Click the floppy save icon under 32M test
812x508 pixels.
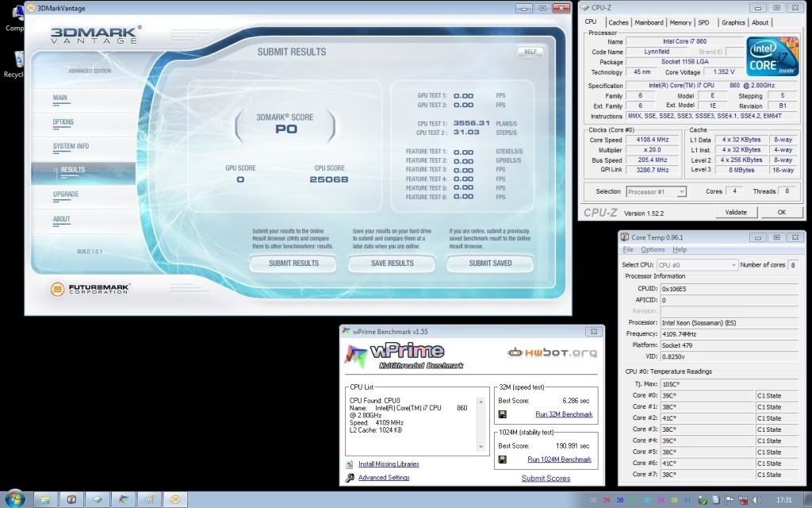pyautogui.click(x=502, y=414)
